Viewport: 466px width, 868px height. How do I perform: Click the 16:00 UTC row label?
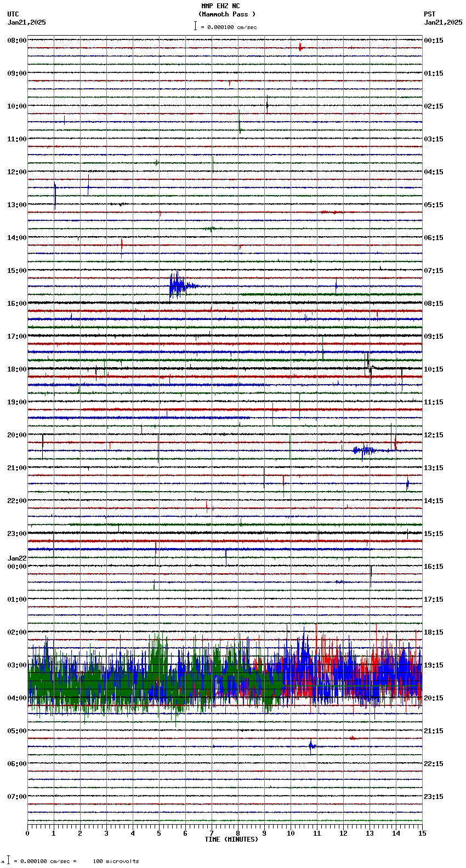pyautogui.click(x=17, y=304)
